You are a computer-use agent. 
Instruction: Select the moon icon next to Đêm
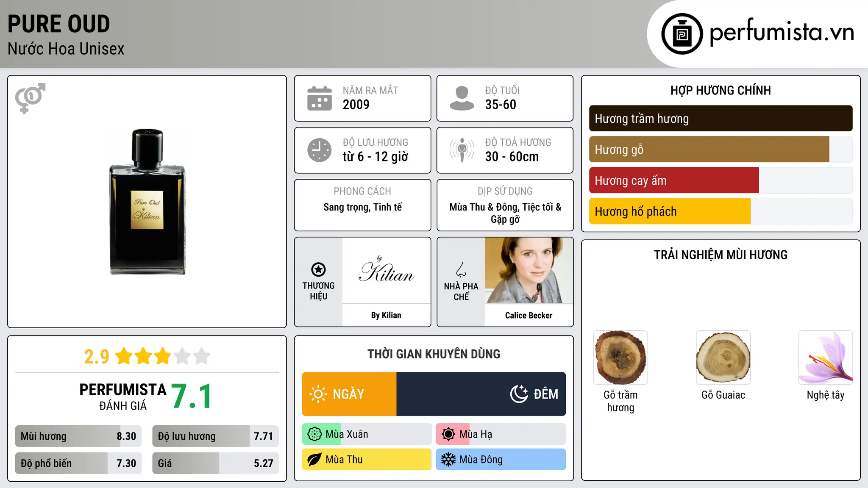pyautogui.click(x=519, y=394)
